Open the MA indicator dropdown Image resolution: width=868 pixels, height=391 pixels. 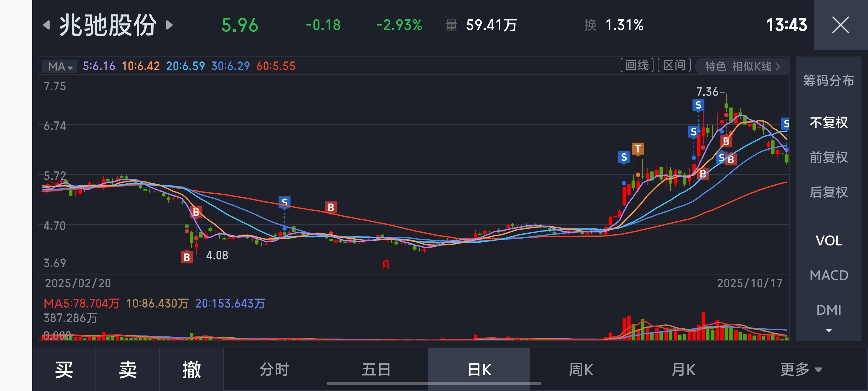[x=60, y=66]
